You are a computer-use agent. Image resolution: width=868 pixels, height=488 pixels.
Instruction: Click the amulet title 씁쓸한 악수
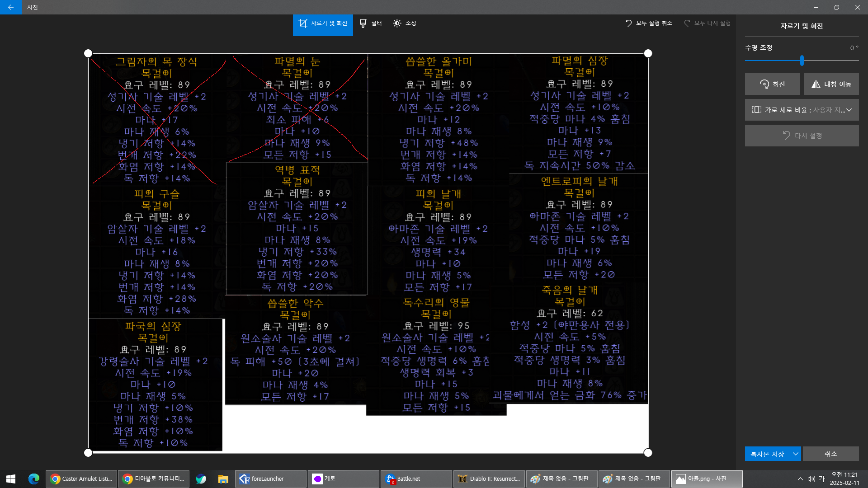[x=295, y=303]
